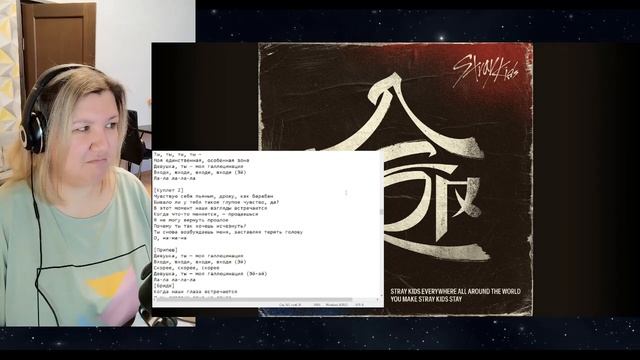Screen dimensions: 640x360
Task: Click the line "Я не могу вернуть прошлое"
Action: pyautogui.click(x=191, y=220)
